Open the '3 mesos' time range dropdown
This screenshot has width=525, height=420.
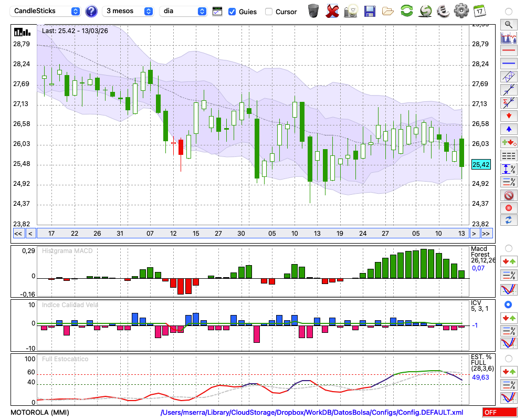click(128, 11)
